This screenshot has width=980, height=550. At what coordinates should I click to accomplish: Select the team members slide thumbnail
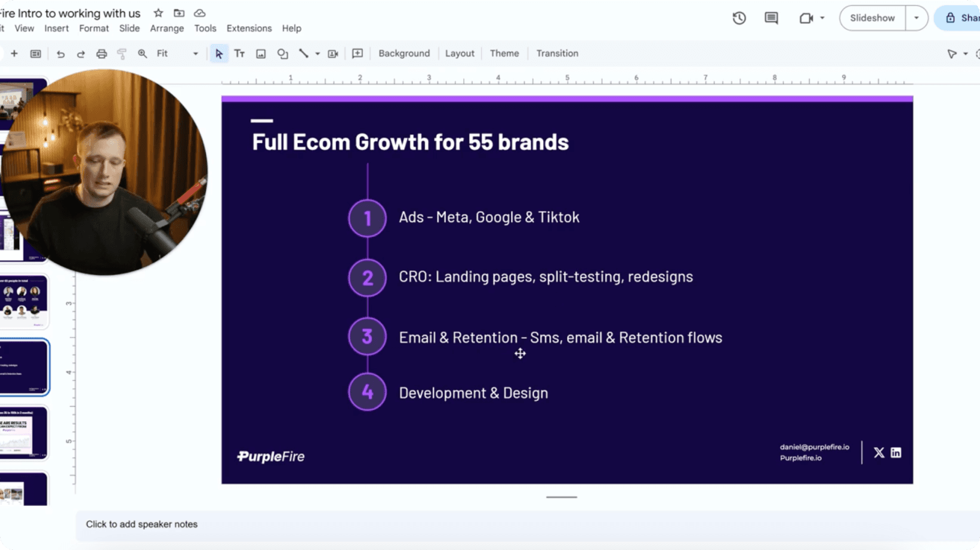24,302
